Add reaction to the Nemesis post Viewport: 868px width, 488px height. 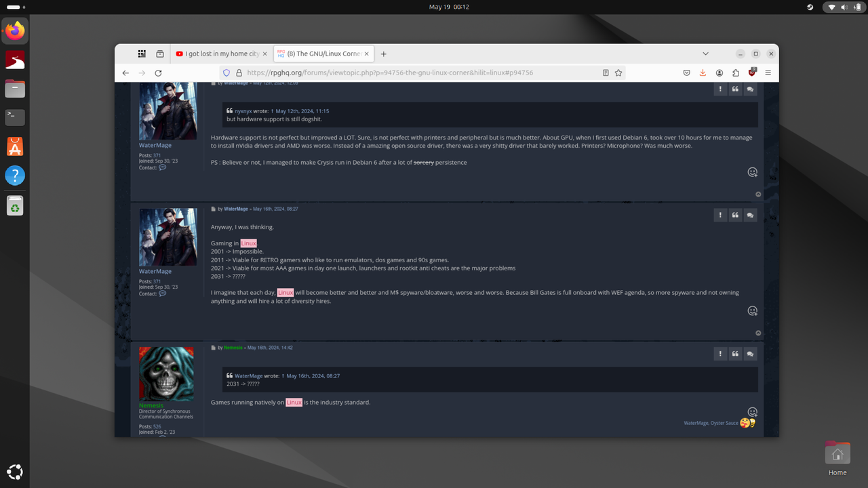(x=752, y=411)
